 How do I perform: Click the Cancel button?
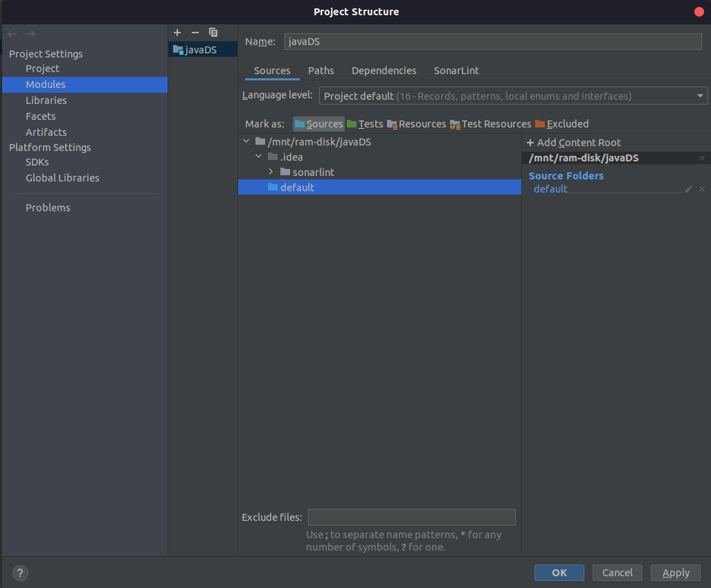617,573
